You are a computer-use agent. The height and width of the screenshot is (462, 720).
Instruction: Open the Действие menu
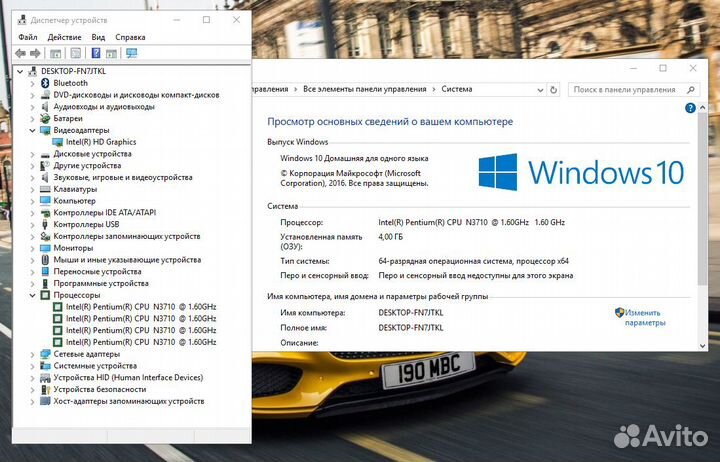[64, 37]
